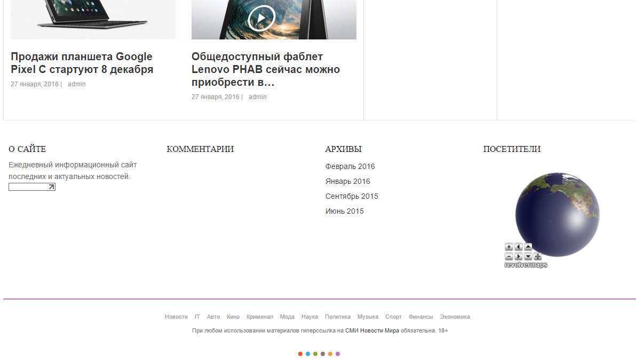
Task: Click admin author under Pixel C article
Action: [77, 84]
